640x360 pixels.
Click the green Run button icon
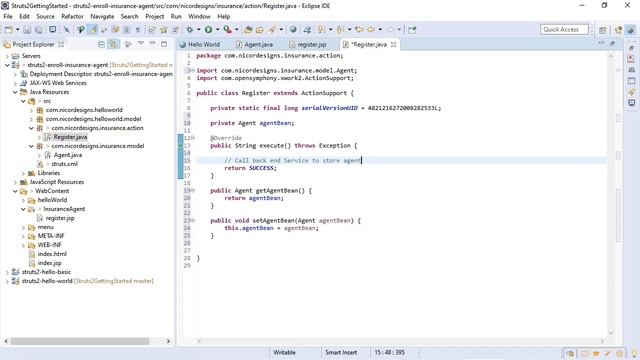209,29
